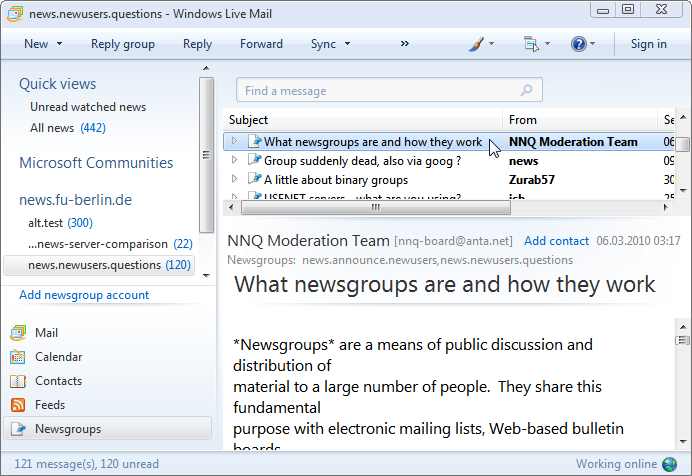This screenshot has height=476, width=692.
Task: Click Forward in the toolbar
Action: [x=261, y=44]
